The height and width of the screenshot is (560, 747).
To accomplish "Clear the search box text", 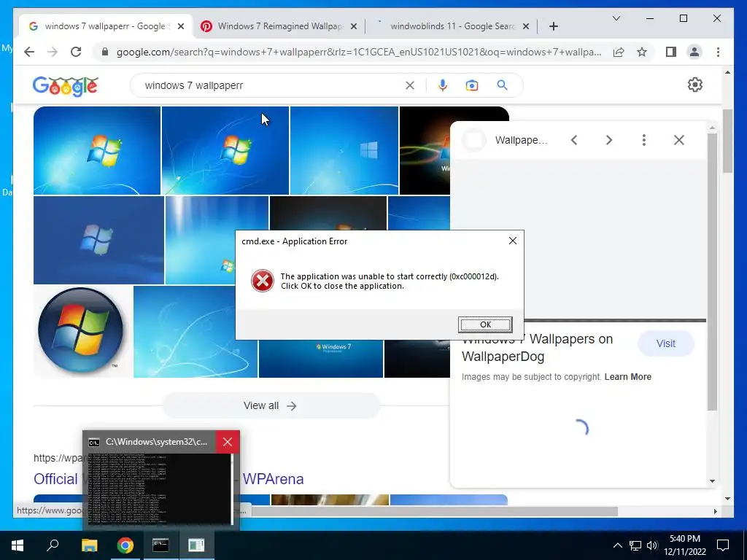I will [410, 86].
